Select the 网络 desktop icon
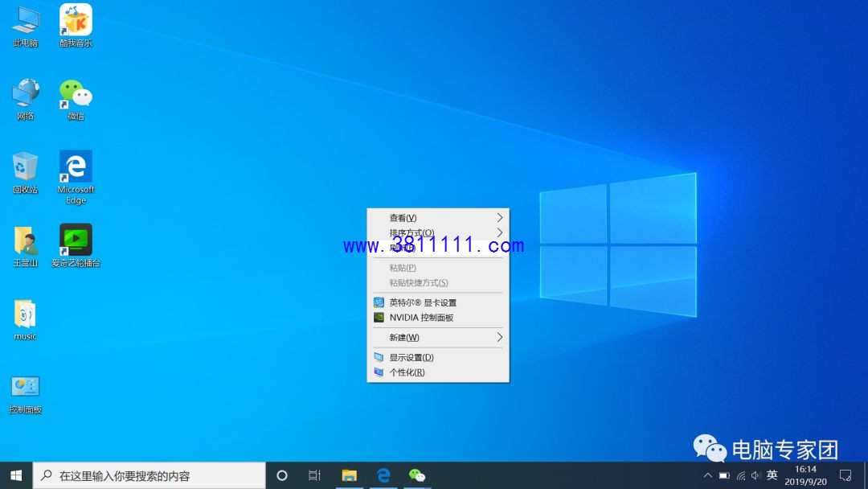Viewport: 868px width, 489px height. tap(25, 100)
